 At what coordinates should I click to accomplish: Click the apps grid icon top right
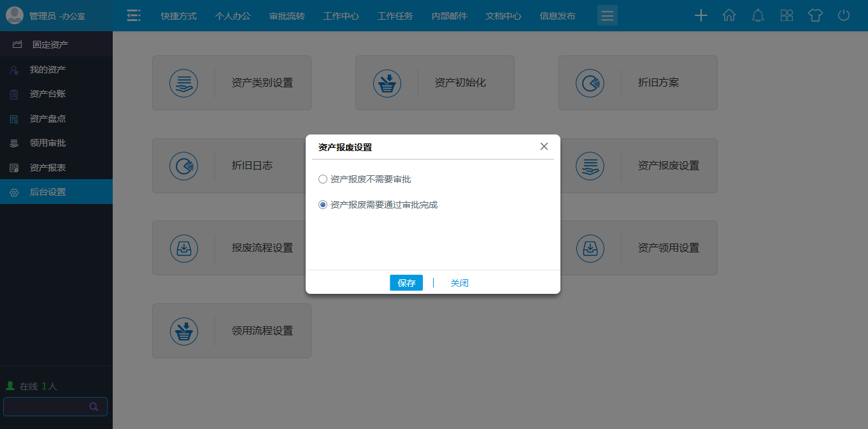click(x=786, y=15)
